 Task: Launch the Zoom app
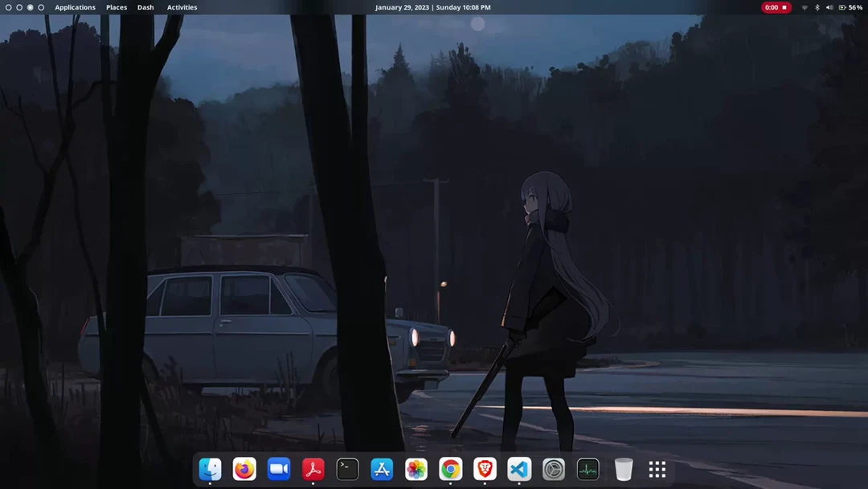tap(278, 469)
